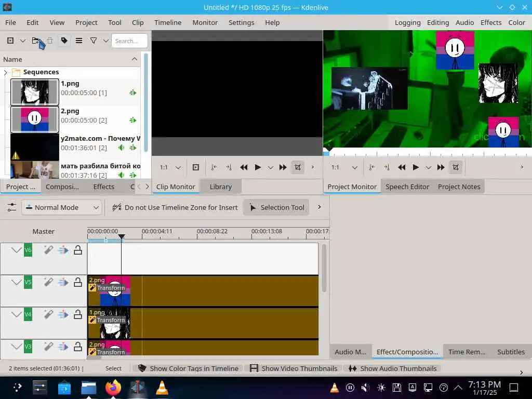Toggle Do not Use Timeline Zone for Insert
The image size is (532, 399).
click(175, 207)
